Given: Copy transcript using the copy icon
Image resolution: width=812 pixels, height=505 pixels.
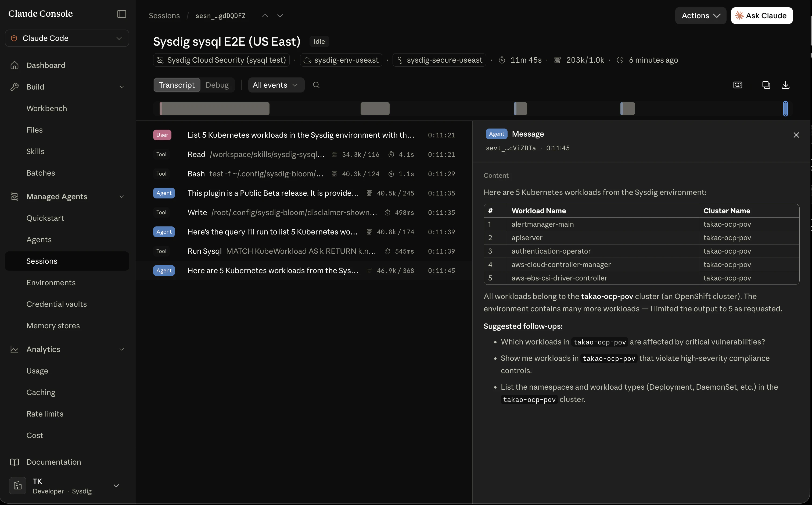Looking at the screenshot, I should click(x=766, y=85).
